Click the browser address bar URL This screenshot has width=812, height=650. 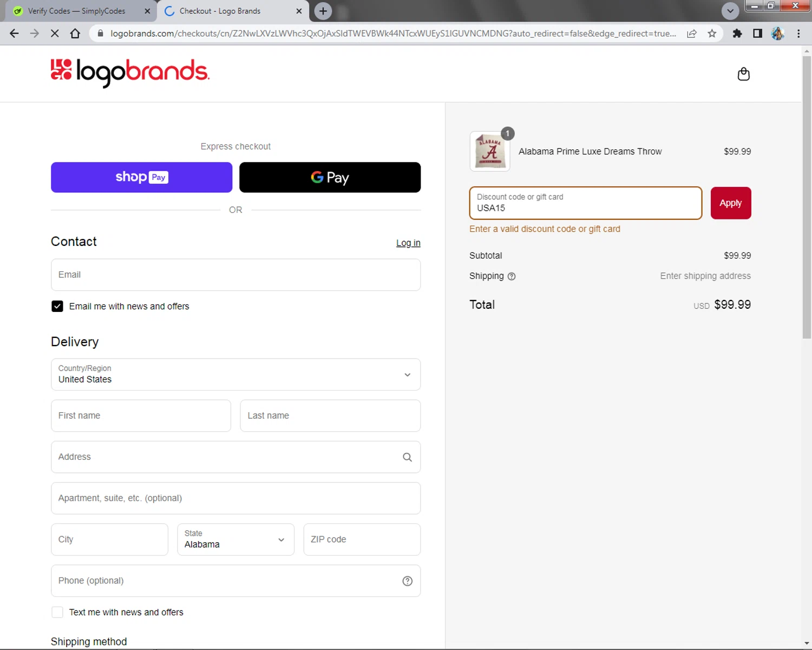(393, 34)
